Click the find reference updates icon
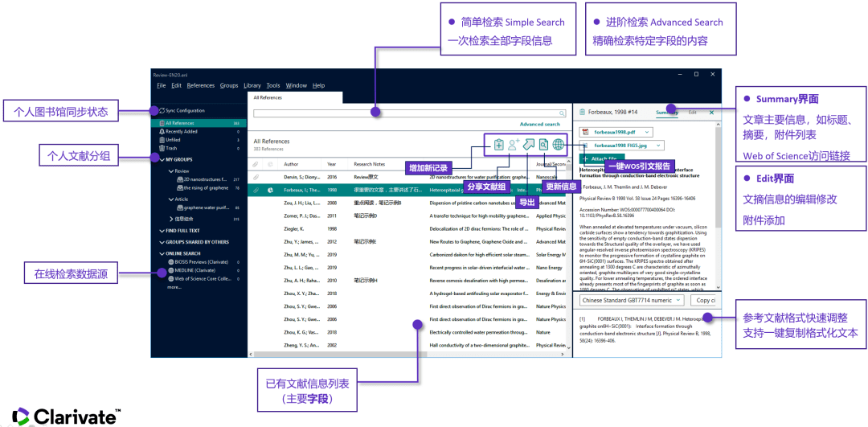 pos(543,145)
